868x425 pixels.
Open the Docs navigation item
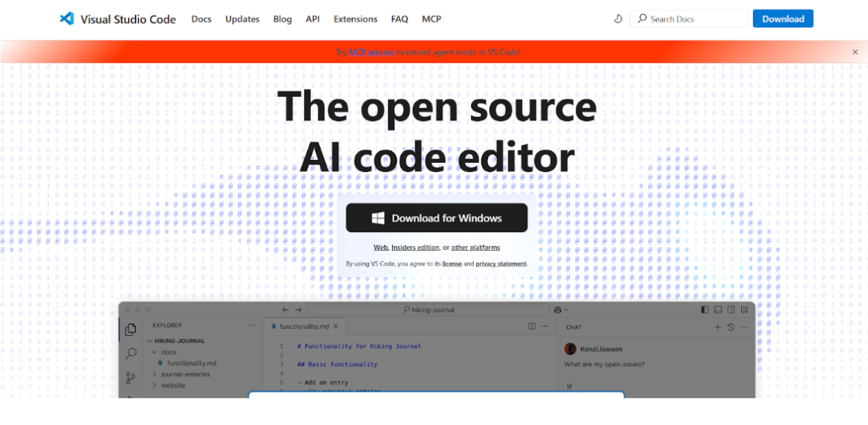click(201, 19)
